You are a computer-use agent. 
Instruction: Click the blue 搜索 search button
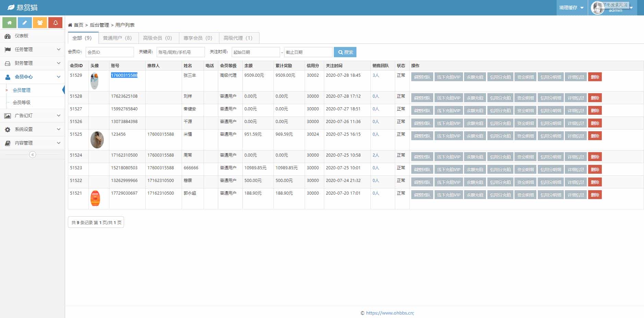[345, 52]
